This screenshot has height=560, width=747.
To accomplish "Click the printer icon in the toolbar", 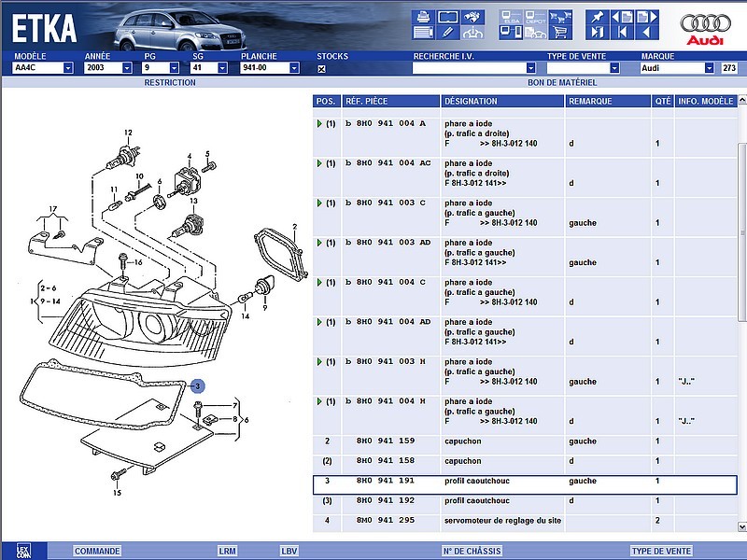I will point(423,17).
